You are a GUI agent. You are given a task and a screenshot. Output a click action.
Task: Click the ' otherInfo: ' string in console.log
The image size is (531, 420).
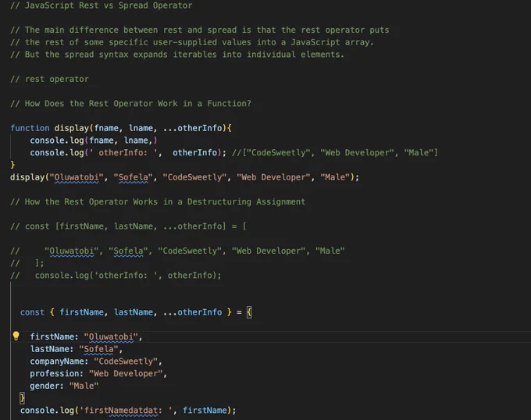tap(123, 153)
